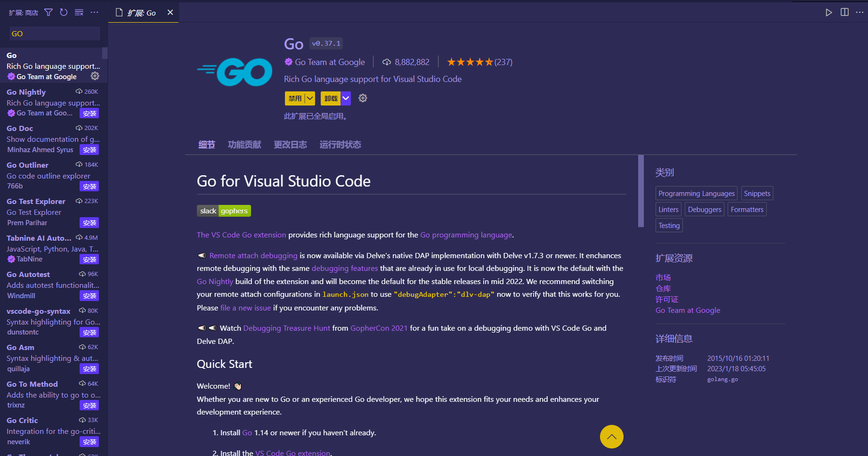868x456 pixels.
Task: Open extensions view more actions menu
Action: tap(94, 12)
